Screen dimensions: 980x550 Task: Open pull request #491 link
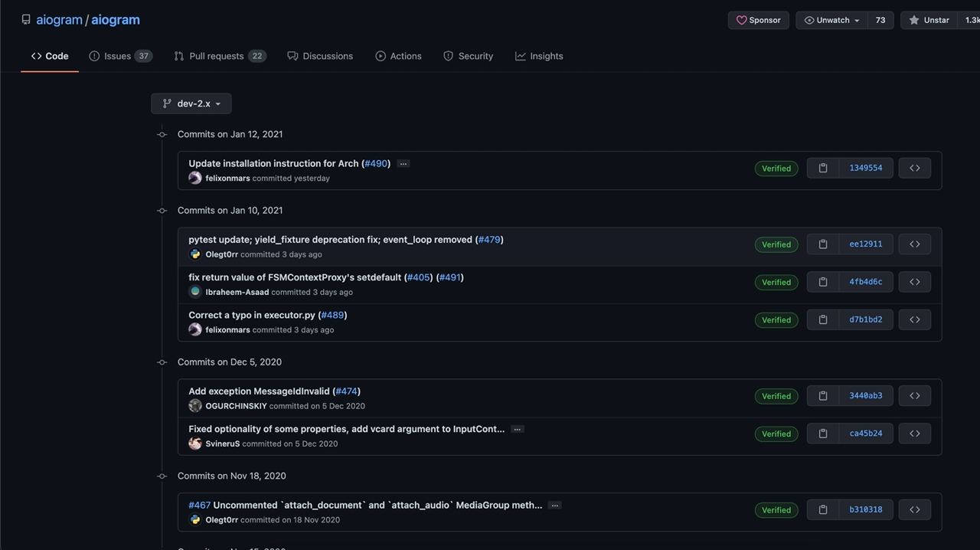tap(450, 277)
